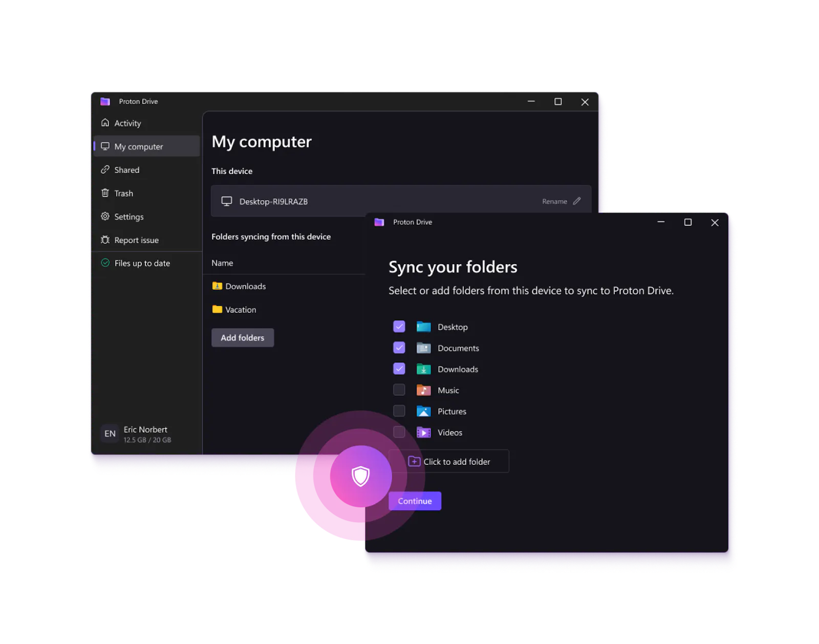This screenshot has width=819, height=644.
Task: Click the Settings gear icon
Action: pyautogui.click(x=105, y=217)
